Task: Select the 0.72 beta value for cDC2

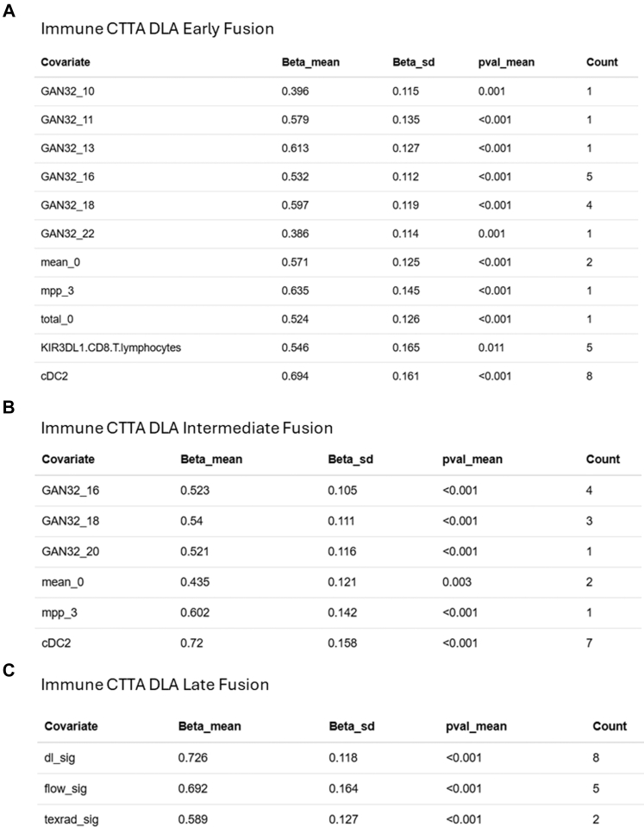Action: (x=191, y=643)
